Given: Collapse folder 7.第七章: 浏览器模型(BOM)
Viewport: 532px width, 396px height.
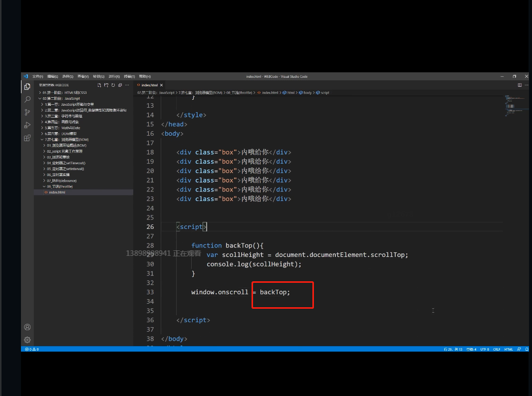Looking at the screenshot, I should [83, 139].
